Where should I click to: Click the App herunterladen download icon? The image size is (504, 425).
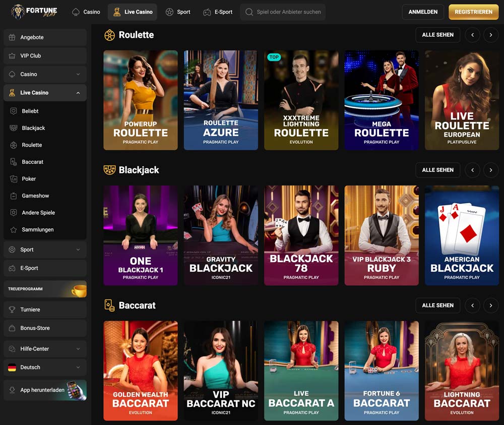[12, 390]
